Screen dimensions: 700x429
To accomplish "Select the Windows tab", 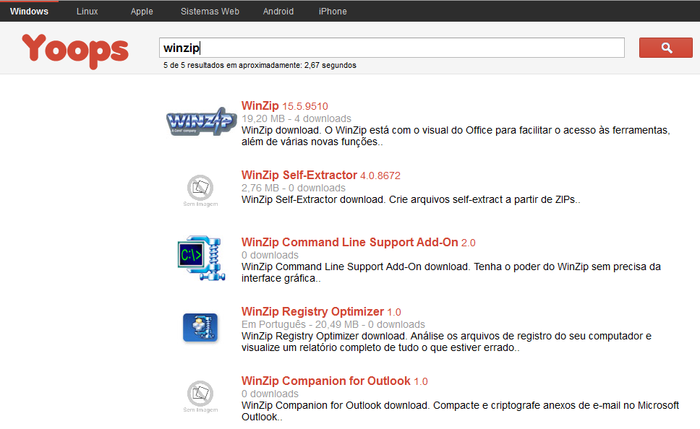I will click(29, 11).
